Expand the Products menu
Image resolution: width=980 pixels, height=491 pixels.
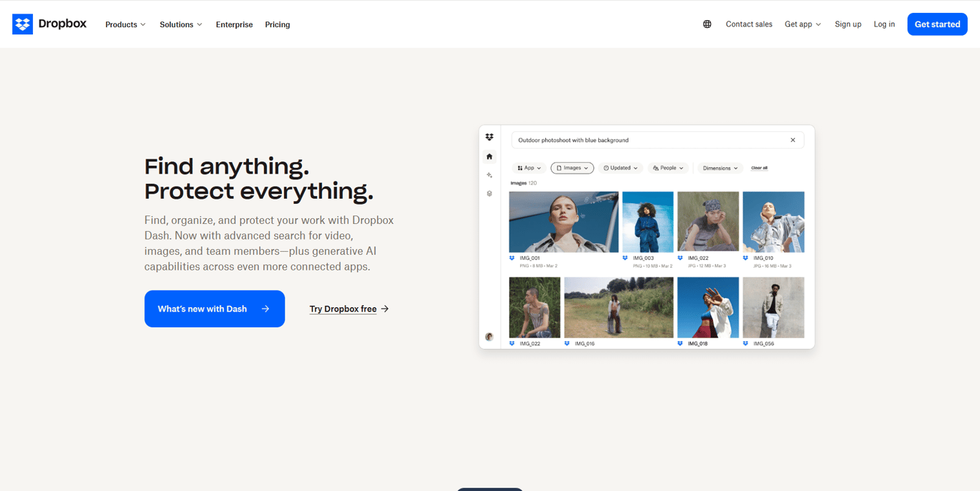coord(126,24)
